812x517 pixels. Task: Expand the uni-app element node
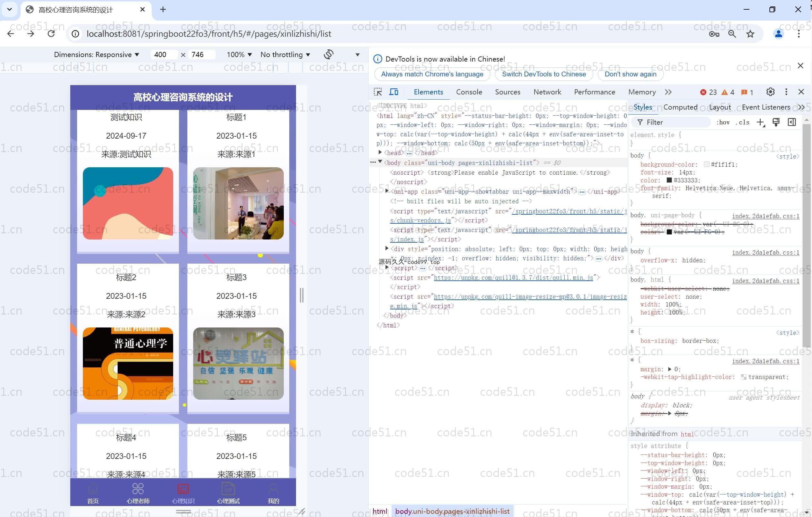tap(387, 191)
